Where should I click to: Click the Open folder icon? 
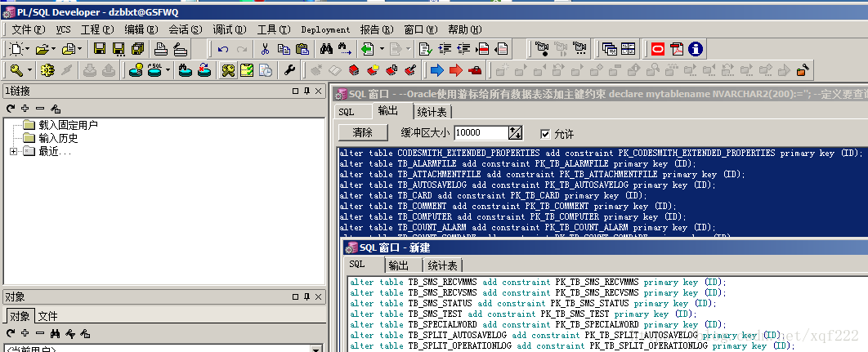pyautogui.click(x=42, y=49)
